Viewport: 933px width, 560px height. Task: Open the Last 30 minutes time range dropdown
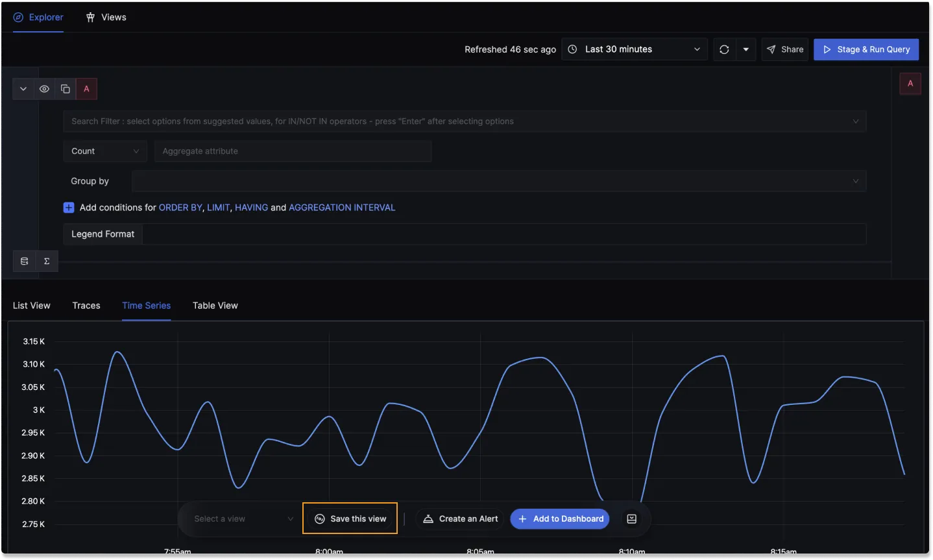[635, 49]
